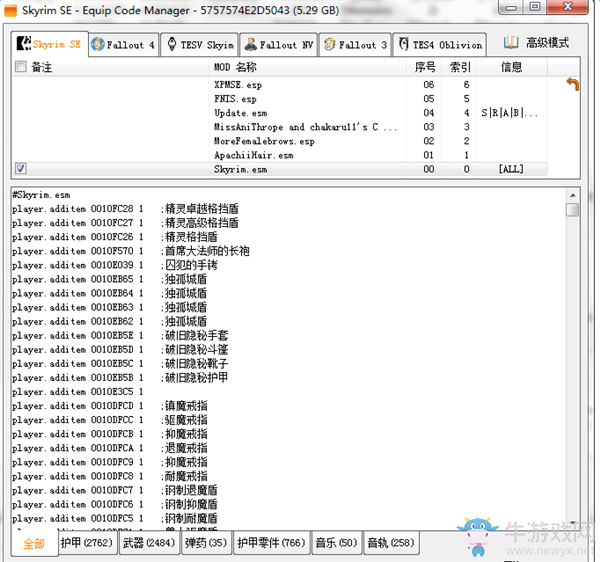600x562 pixels.
Task: Select code line 0010DFC6 钢制抑魔盾
Action: pos(115,505)
